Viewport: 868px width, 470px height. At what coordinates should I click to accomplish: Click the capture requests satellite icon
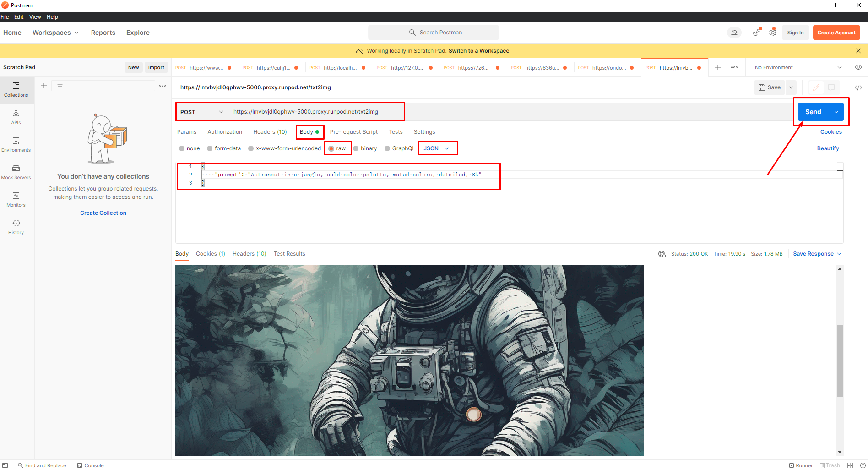(x=757, y=33)
